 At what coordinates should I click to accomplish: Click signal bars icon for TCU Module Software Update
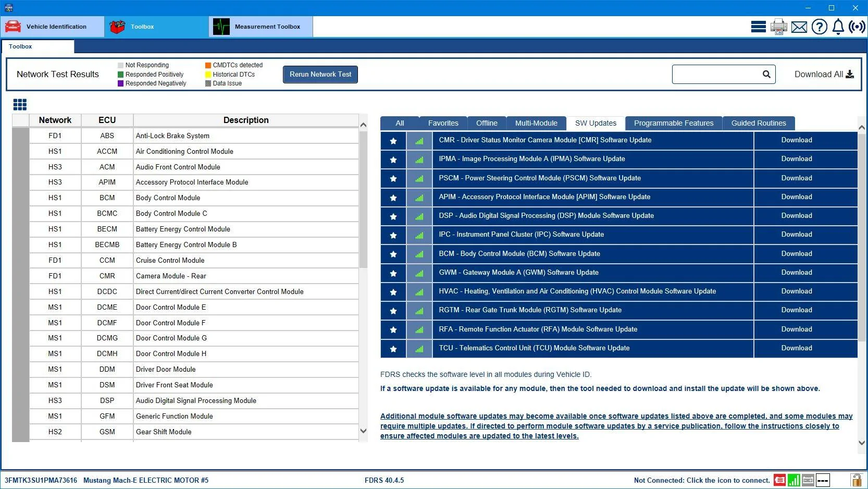pos(419,349)
